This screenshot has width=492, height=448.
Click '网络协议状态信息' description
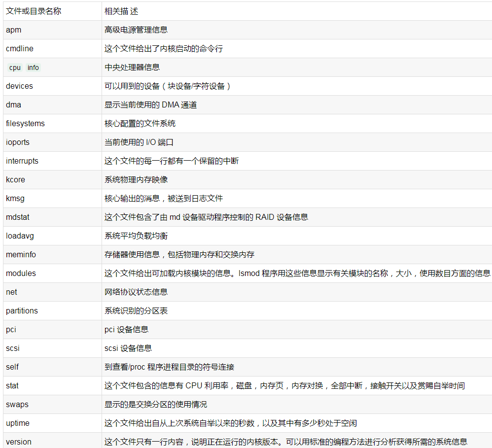pyautogui.click(x=136, y=292)
